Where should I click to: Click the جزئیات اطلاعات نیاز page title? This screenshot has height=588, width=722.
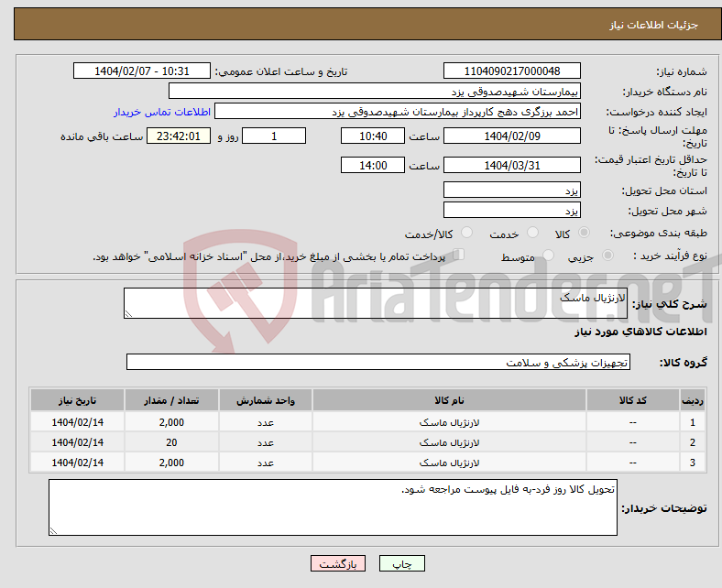654,25
